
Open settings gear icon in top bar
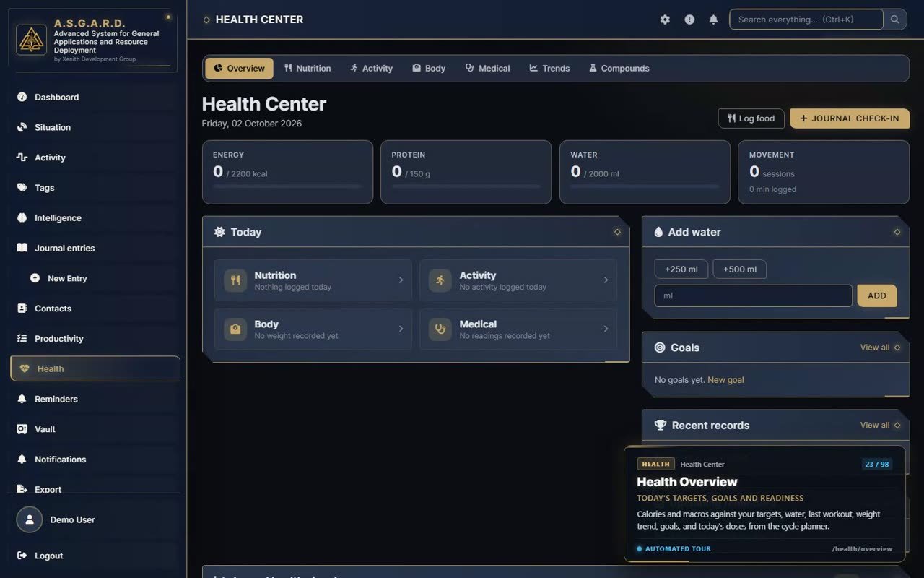pyautogui.click(x=665, y=20)
